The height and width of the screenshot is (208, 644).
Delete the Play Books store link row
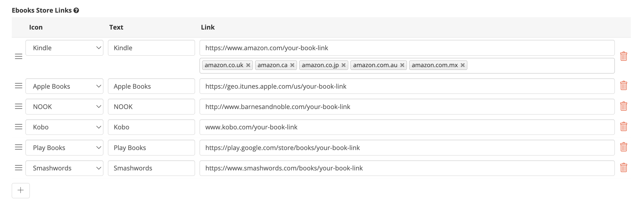click(x=624, y=147)
